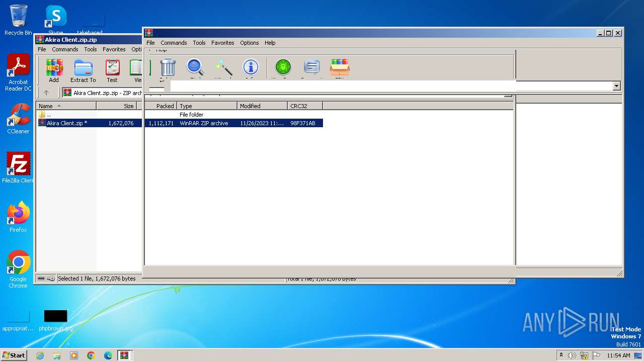Screen dimensions: 644x362
Task: Open Tools menu in front WinRAR window
Action: point(199,43)
